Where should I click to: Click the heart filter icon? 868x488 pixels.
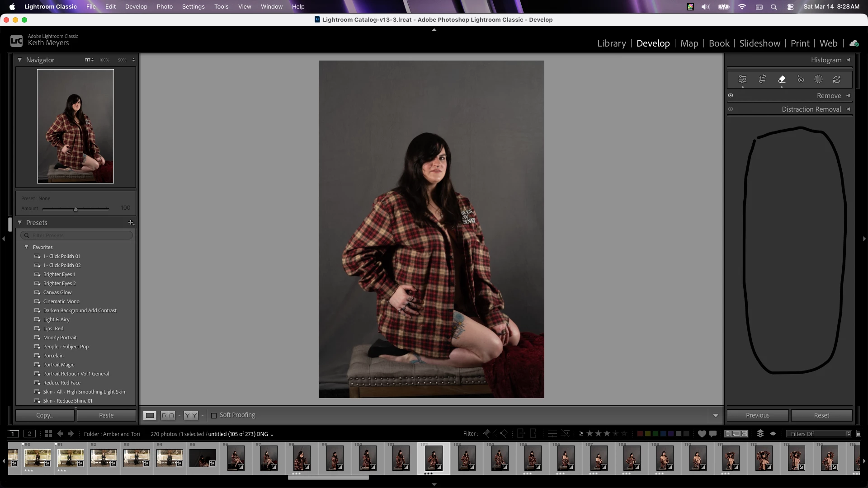(702, 434)
